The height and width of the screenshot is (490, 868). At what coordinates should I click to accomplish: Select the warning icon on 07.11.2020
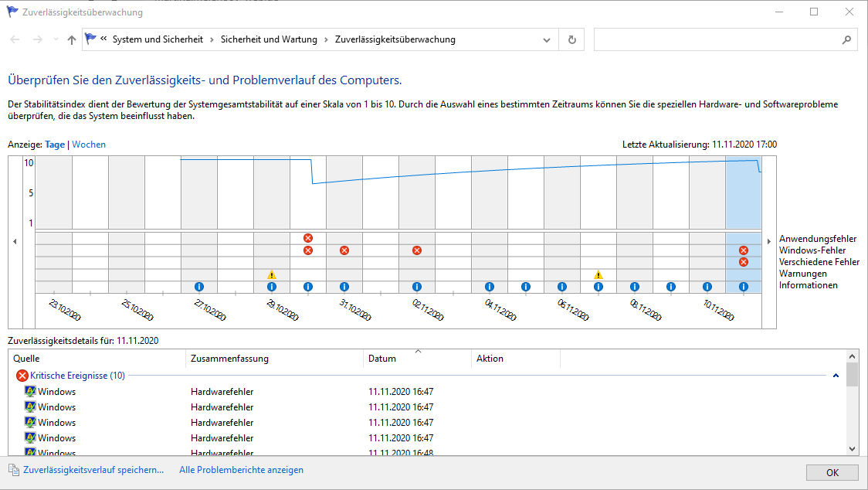point(598,274)
